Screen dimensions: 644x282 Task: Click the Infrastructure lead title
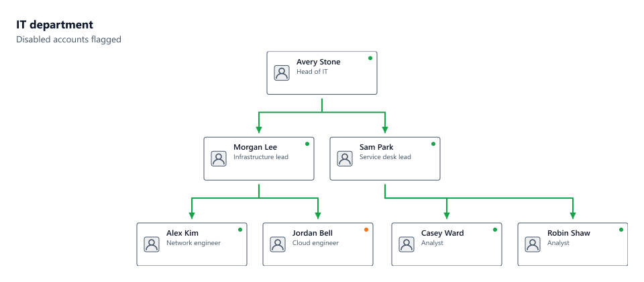tap(261, 157)
